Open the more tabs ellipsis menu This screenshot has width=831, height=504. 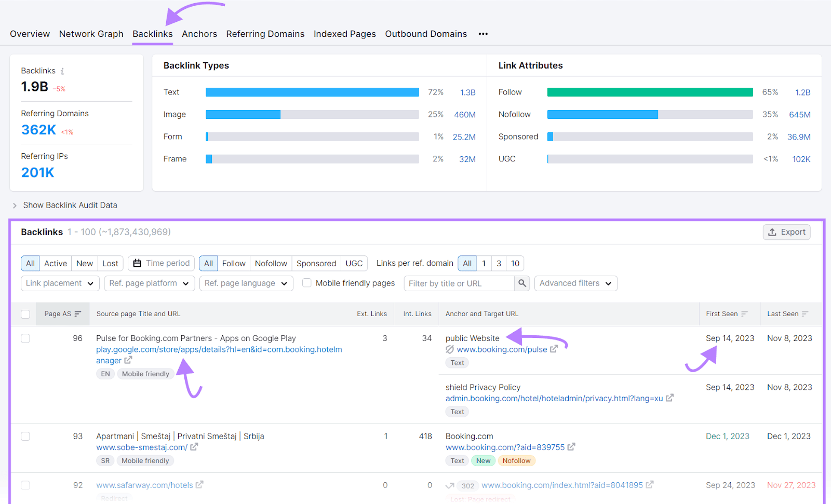(483, 34)
